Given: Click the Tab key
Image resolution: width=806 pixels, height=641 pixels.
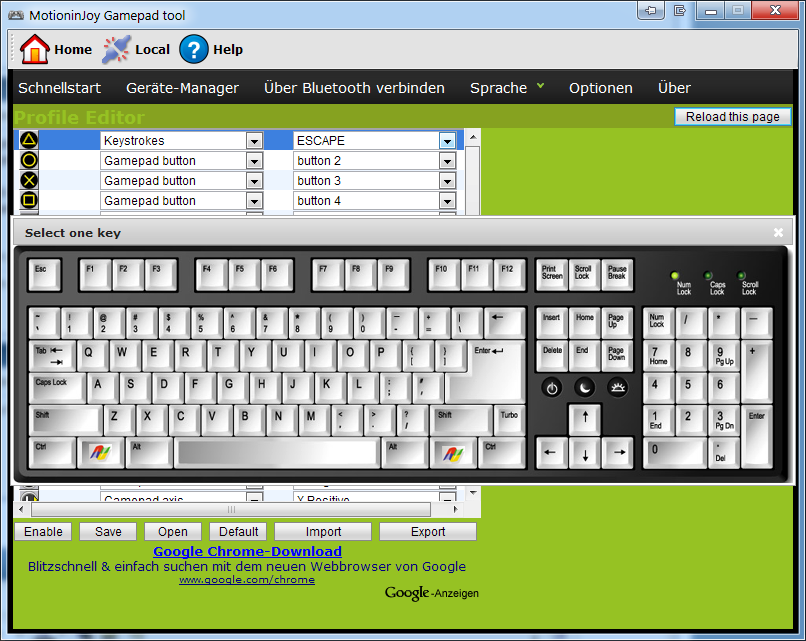Looking at the screenshot, I should pos(52,356).
